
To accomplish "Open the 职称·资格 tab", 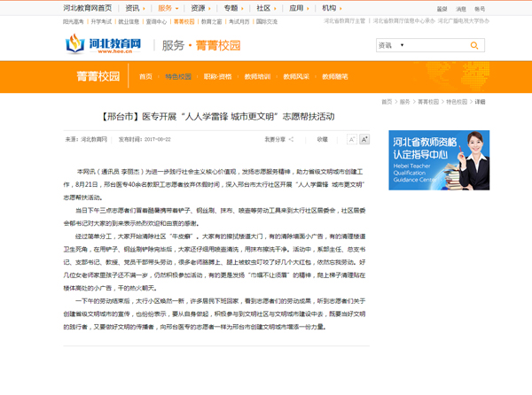I will pyautogui.click(x=217, y=77).
